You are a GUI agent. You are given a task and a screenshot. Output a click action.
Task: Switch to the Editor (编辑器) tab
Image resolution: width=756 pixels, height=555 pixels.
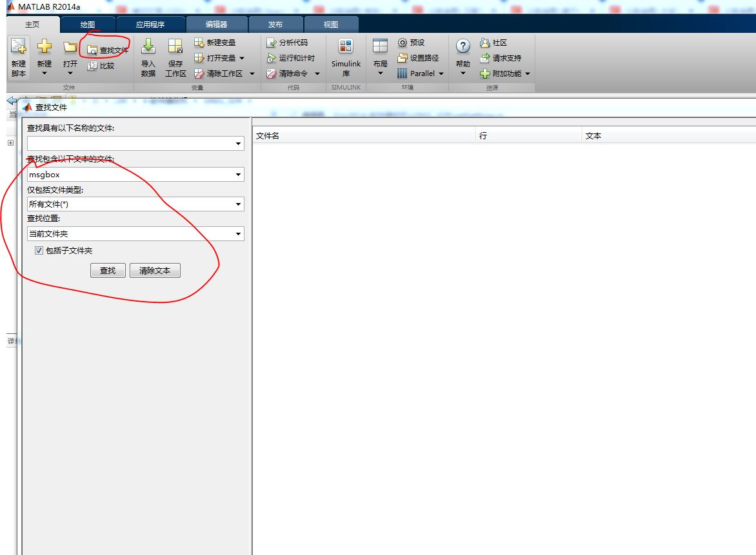[x=217, y=24]
